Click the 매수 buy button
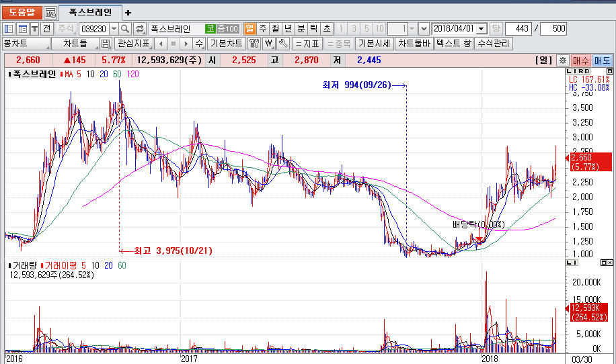This screenshot has width=616, height=364. (x=580, y=60)
